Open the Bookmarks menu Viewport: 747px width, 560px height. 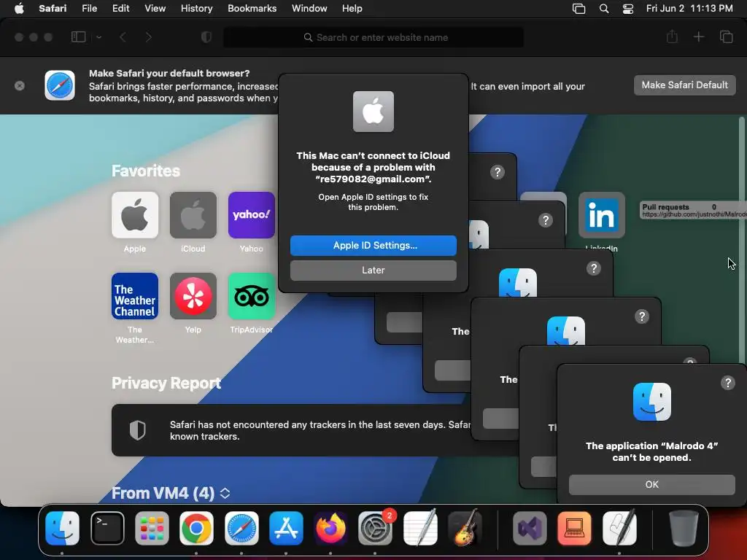coord(252,9)
